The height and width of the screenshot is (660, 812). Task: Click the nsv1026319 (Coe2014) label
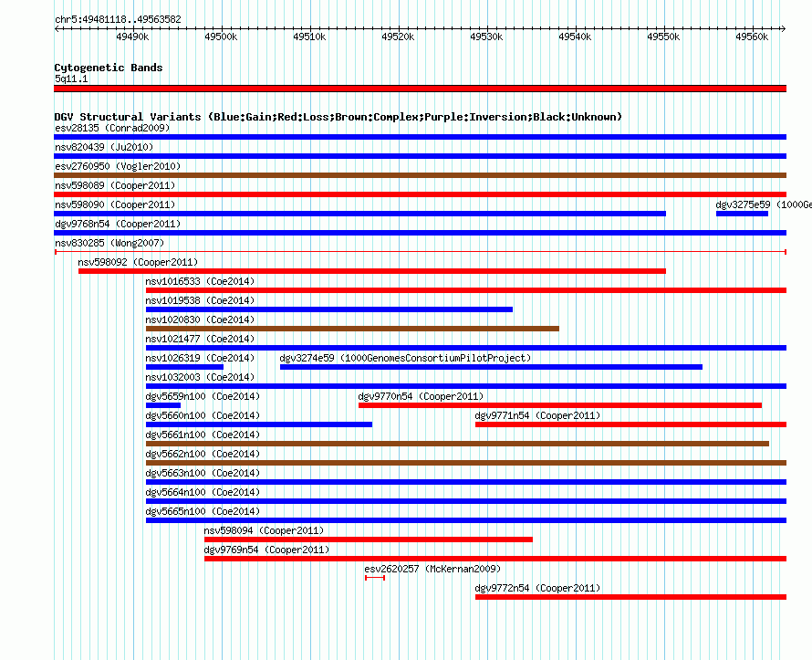tap(200, 358)
